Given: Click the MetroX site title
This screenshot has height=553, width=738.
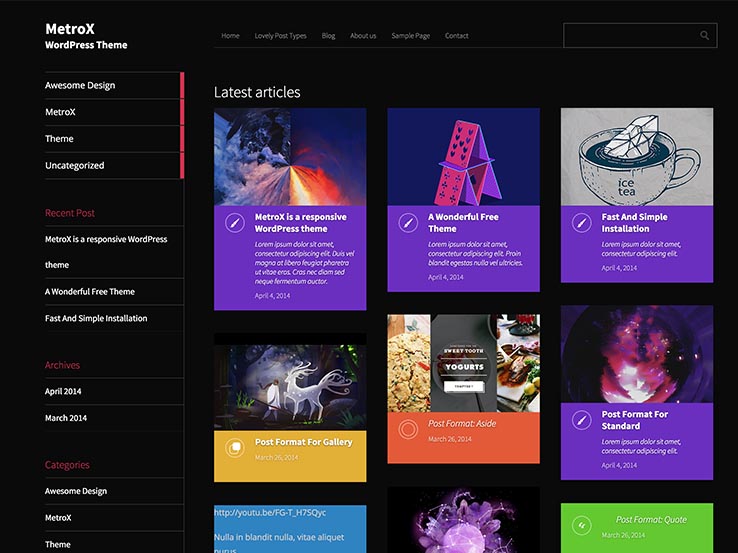Looking at the screenshot, I should tap(70, 29).
